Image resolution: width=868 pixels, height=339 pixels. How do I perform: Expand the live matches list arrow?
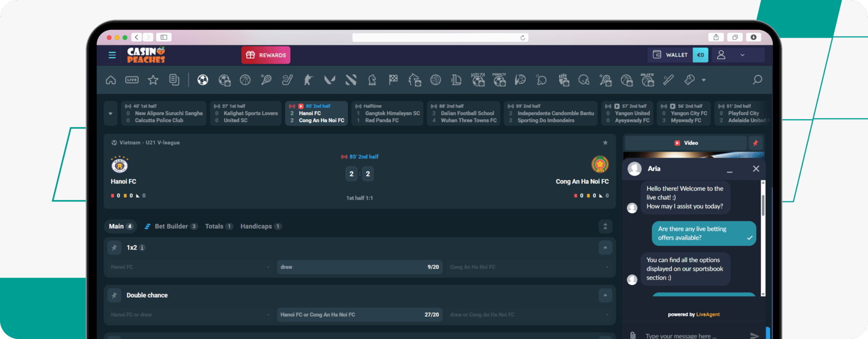(x=110, y=113)
